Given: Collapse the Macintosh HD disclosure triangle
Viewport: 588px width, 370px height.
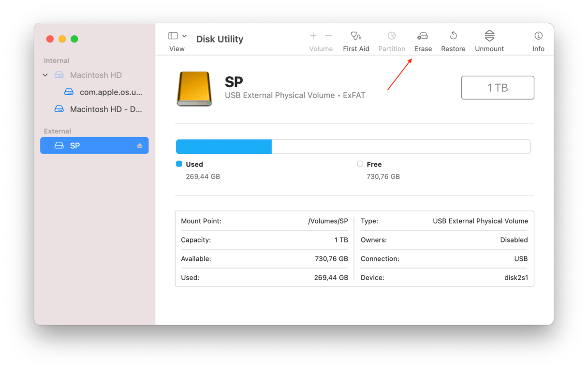Looking at the screenshot, I should 45,75.
